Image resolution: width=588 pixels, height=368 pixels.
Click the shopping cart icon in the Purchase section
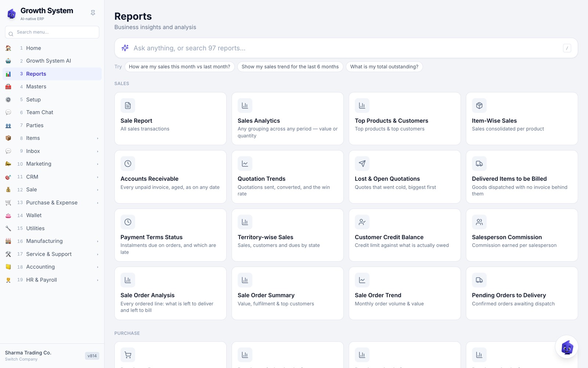128,355
